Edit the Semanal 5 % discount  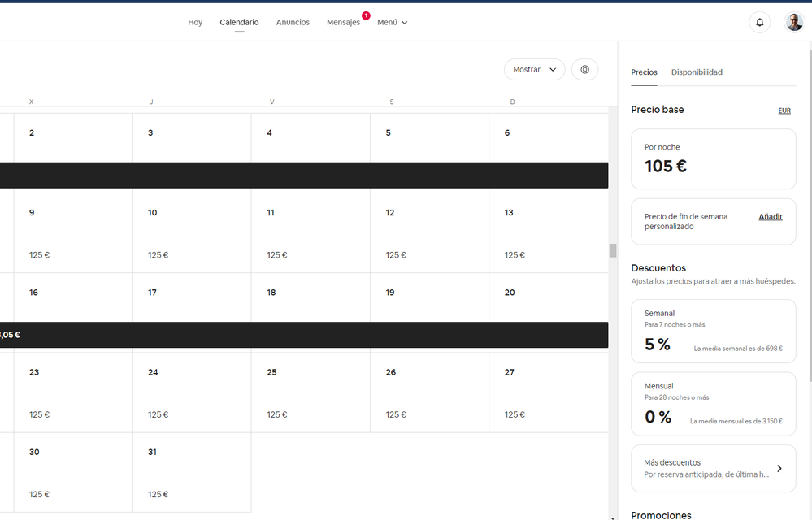click(713, 333)
